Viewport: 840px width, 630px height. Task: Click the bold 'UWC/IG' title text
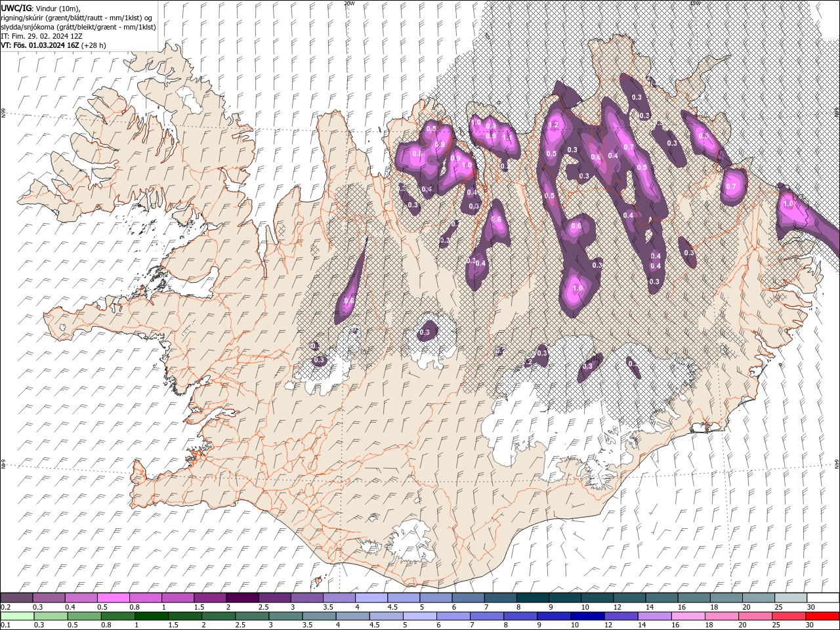click(16, 8)
